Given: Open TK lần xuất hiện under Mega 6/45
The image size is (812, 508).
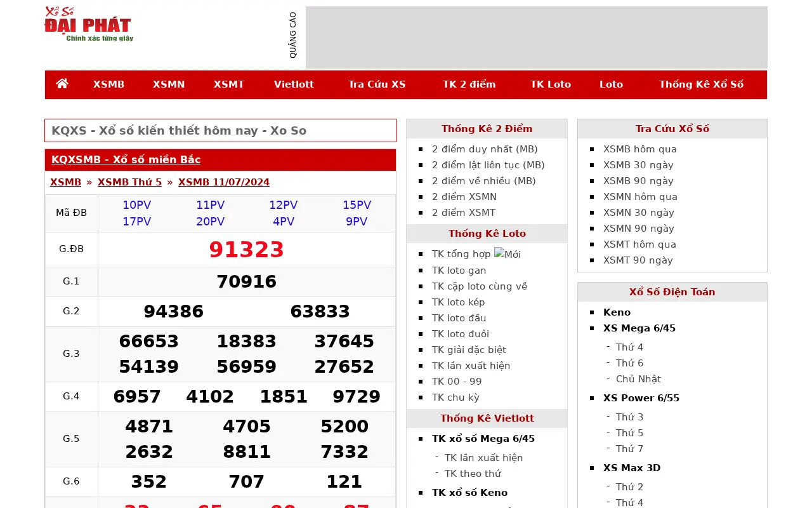Looking at the screenshot, I should [x=484, y=458].
